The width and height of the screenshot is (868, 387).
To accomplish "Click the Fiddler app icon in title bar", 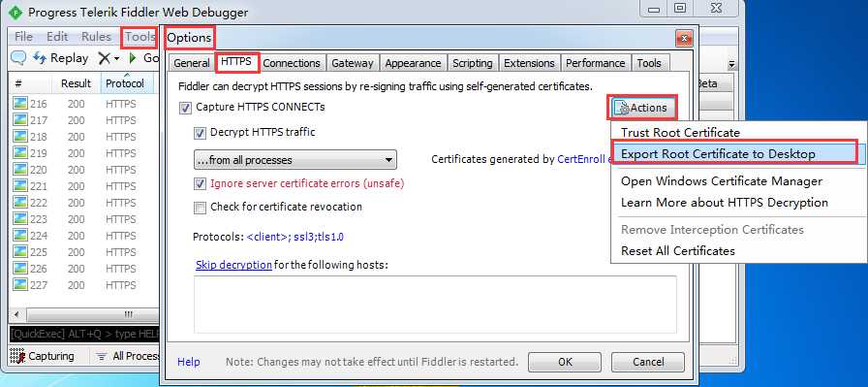I will pos(16,12).
